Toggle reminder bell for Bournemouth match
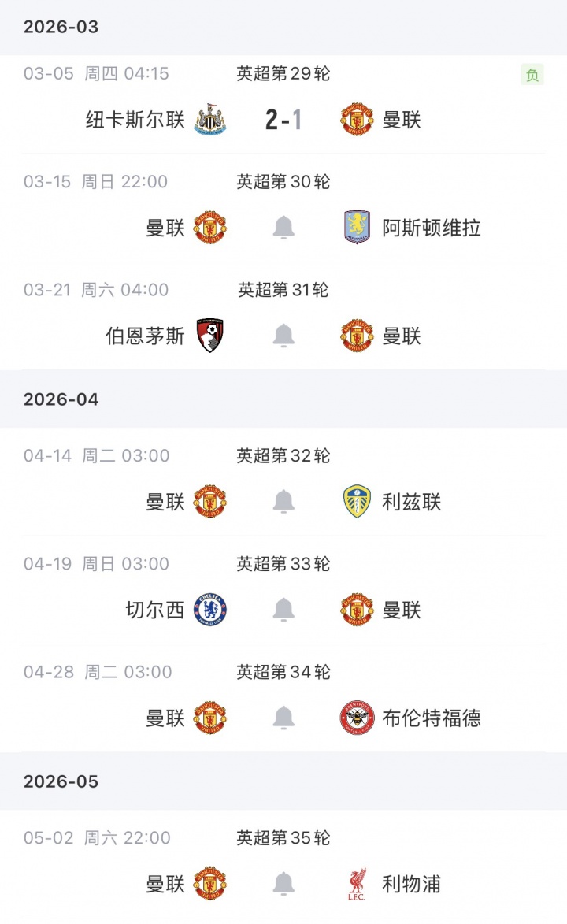Viewport: 567px width, 924px height. pos(283,336)
